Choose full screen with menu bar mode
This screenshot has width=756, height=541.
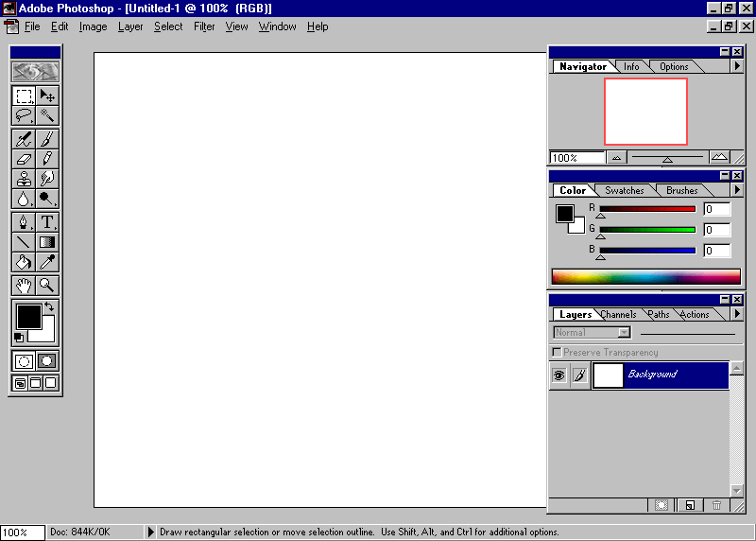36,383
